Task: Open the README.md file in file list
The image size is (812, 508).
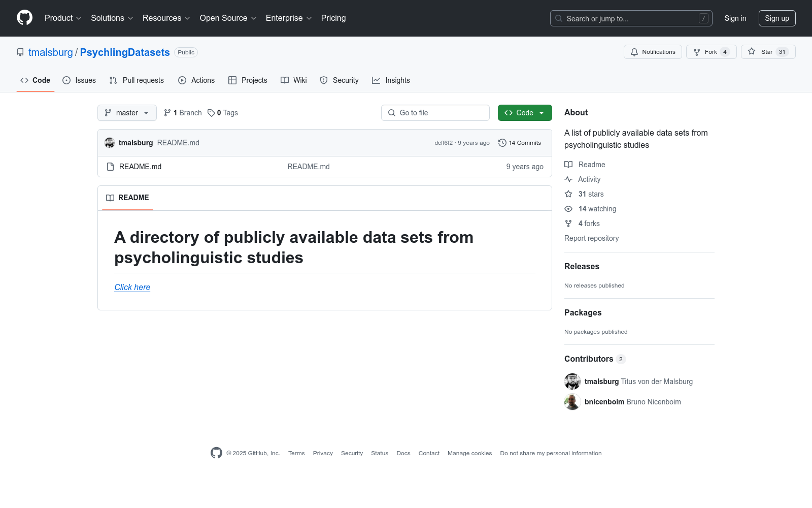Action: [x=140, y=167]
